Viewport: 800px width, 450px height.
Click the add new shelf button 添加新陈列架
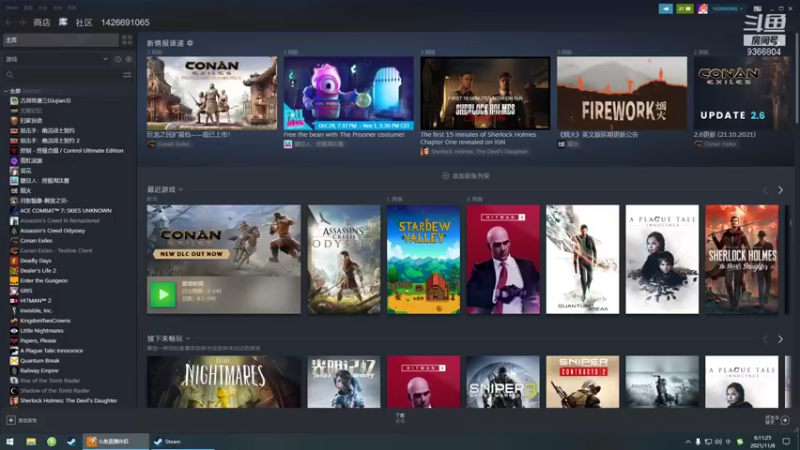coord(466,176)
